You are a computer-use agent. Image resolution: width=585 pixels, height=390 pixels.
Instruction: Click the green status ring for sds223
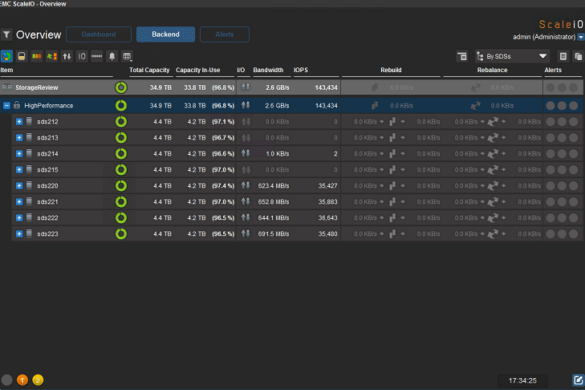pos(121,234)
